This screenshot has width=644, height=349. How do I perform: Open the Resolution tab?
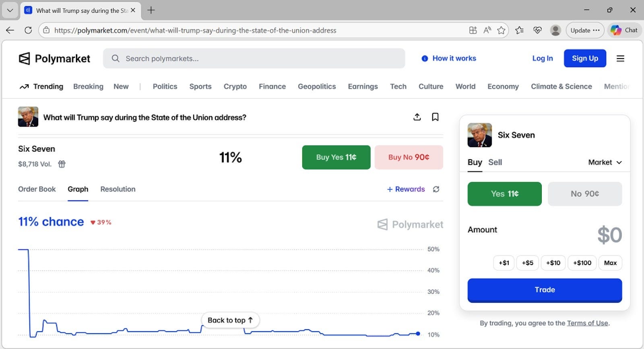coord(118,189)
